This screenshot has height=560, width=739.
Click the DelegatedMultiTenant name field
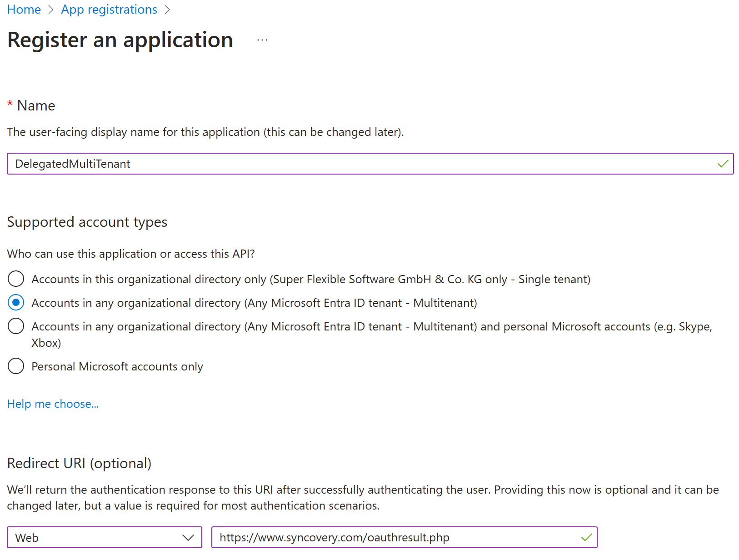tap(318, 164)
